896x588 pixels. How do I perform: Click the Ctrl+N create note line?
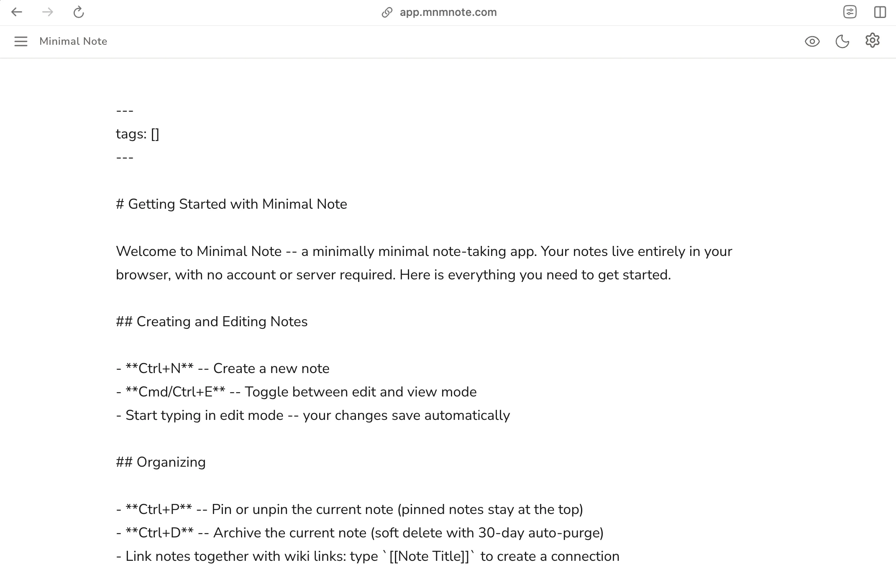point(223,368)
